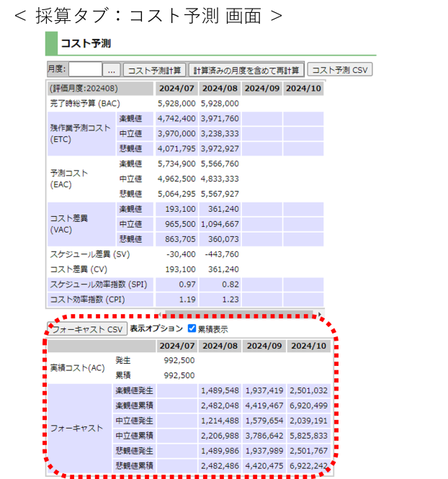Viewport: 448px width, 479px height.
Task: Click the 完了時総予算 (BAC) row label
Action: (85, 104)
